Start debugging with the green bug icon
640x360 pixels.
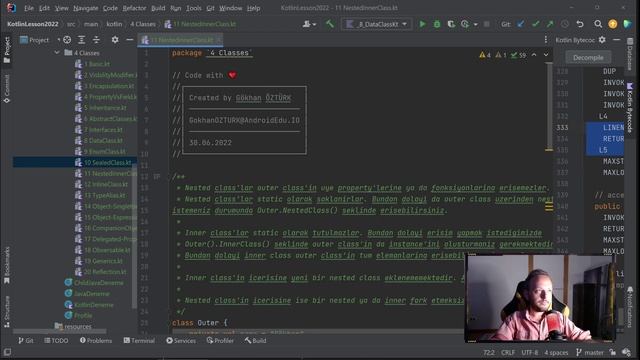pos(437,24)
